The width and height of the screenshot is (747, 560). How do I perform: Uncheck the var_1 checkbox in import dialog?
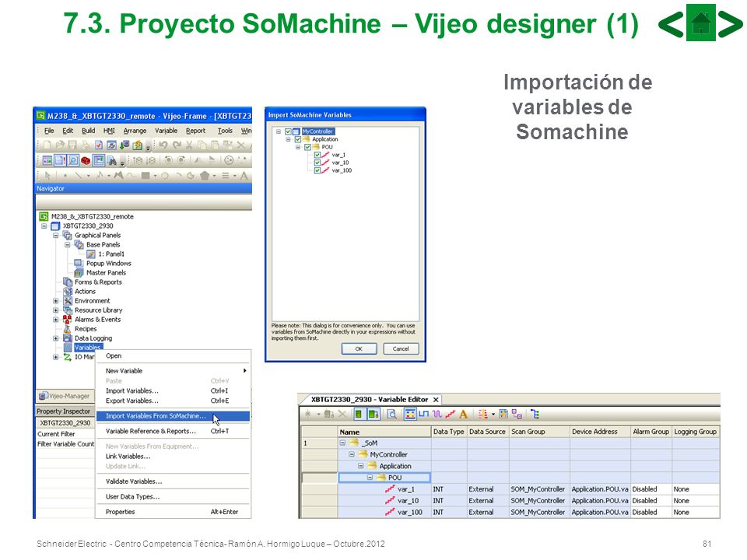pos(317,155)
